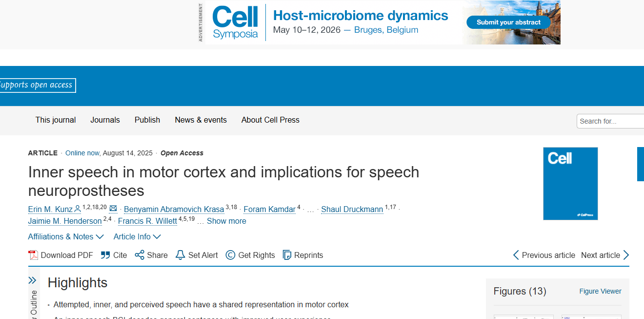
Task: Open the News & events menu
Action: coord(201,120)
